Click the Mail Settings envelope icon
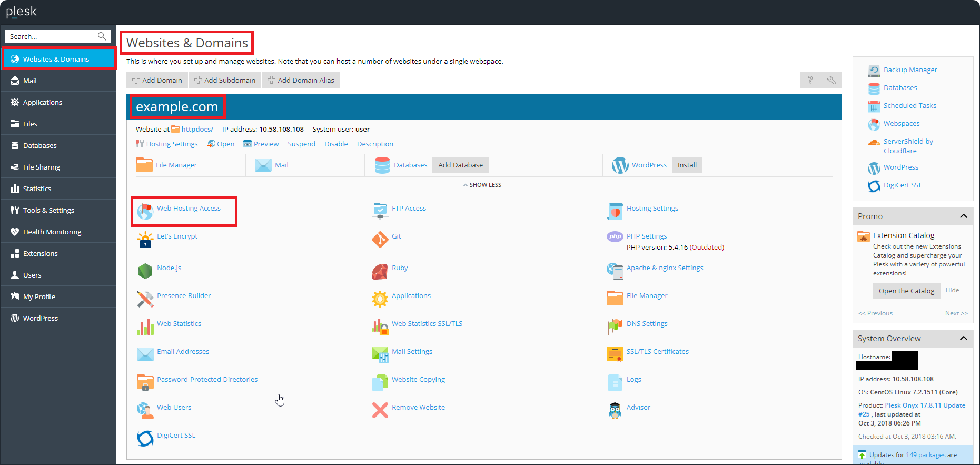This screenshot has height=465, width=980. pos(380,354)
